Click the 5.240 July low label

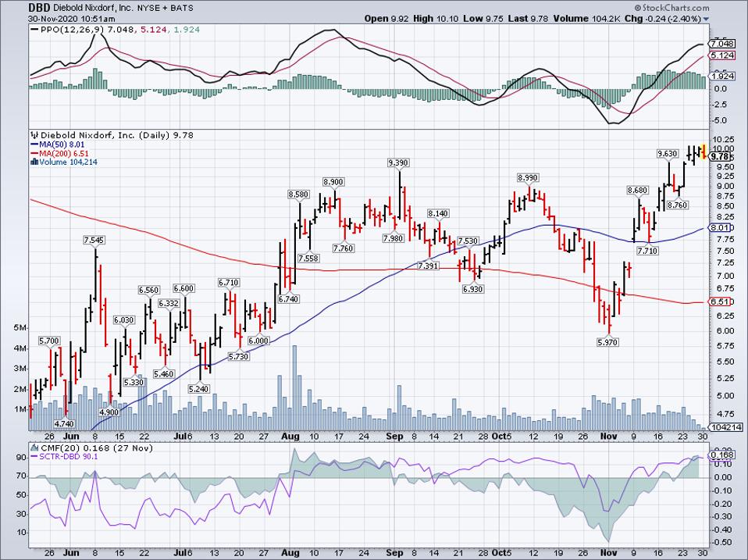(x=198, y=389)
